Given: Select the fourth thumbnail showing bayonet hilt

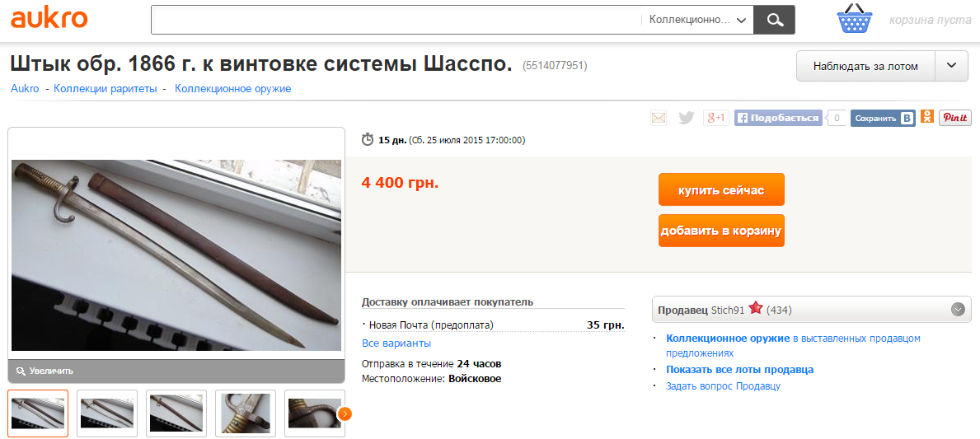Looking at the screenshot, I should (x=246, y=413).
